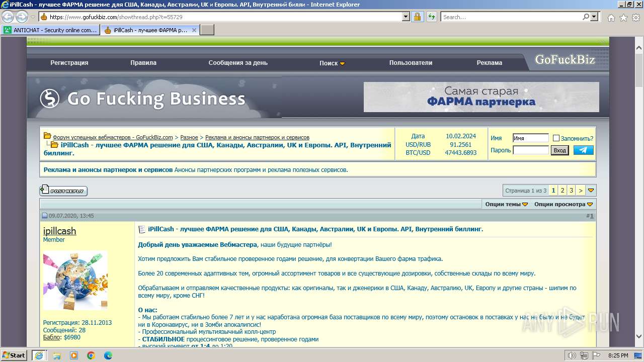Go to next page arrow
The width and height of the screenshot is (644, 362).
(x=581, y=191)
